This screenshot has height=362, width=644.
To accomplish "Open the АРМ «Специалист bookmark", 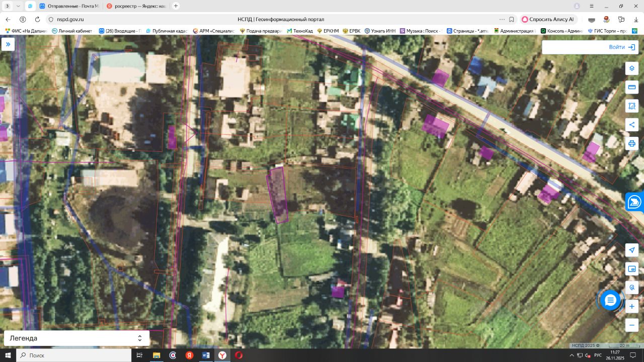I will (214, 31).
